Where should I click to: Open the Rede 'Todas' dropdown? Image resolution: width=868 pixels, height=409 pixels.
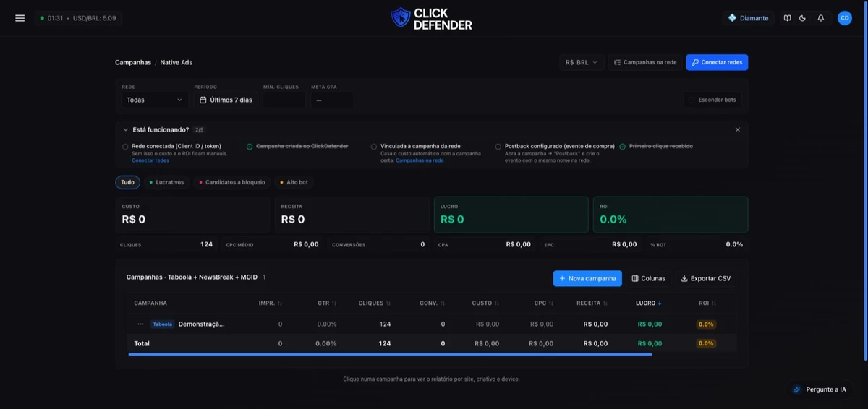click(x=155, y=100)
